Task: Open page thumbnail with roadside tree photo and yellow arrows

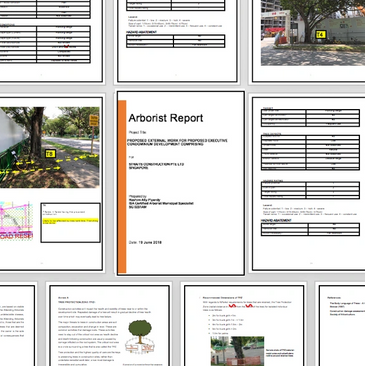Action: pyautogui.click(x=51, y=183)
